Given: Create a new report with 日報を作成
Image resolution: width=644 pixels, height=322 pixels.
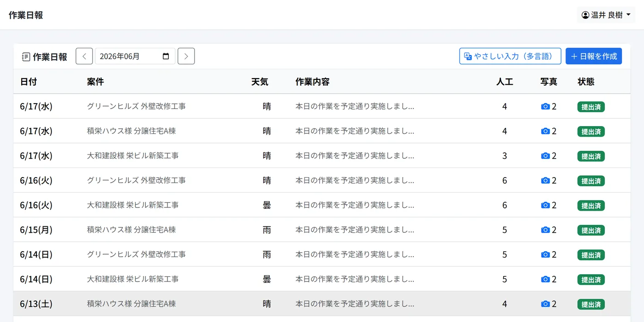Looking at the screenshot, I should (594, 56).
